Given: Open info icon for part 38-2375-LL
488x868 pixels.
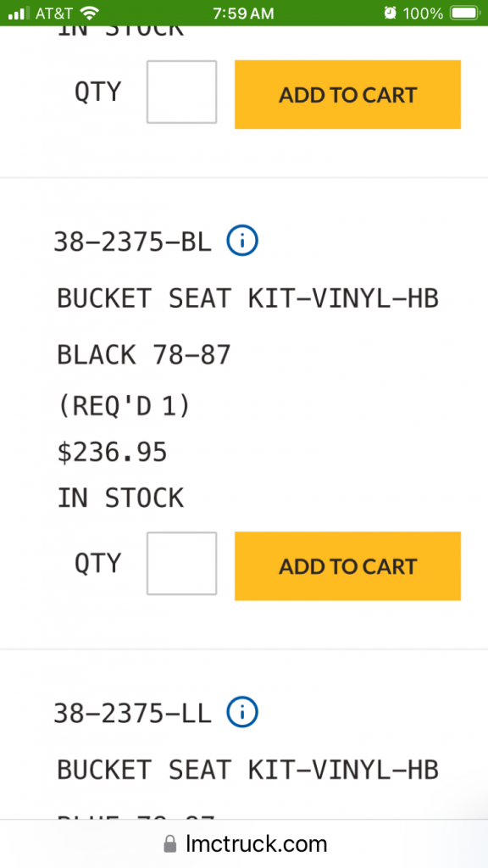Looking at the screenshot, I should (242, 713).
